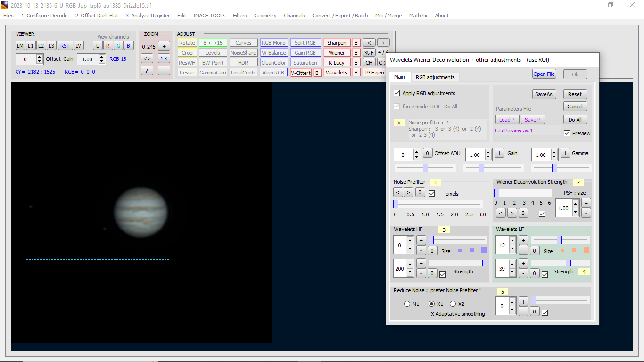This screenshot has height=362, width=644.
Task: Decrement the Wavelets HF strength spinner
Action: 410,272
